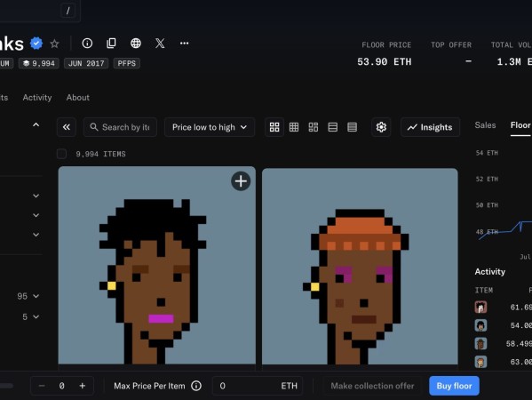Decrease item quantity with minus button

(42, 386)
